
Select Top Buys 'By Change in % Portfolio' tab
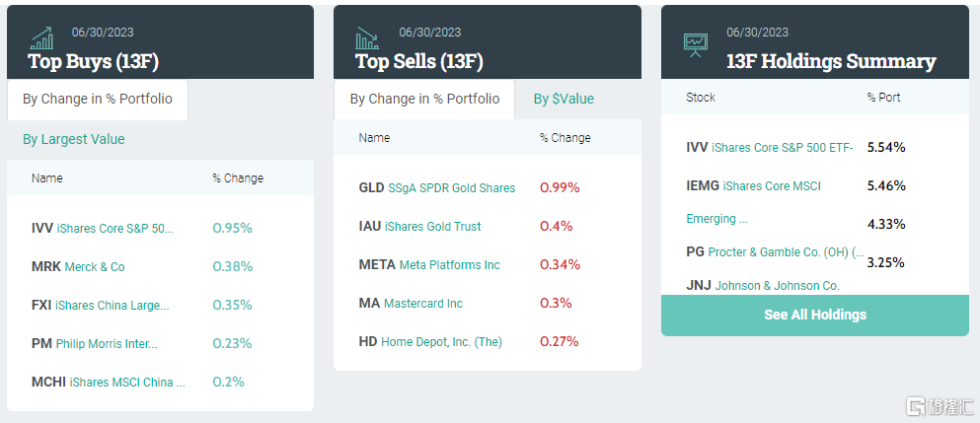click(98, 100)
